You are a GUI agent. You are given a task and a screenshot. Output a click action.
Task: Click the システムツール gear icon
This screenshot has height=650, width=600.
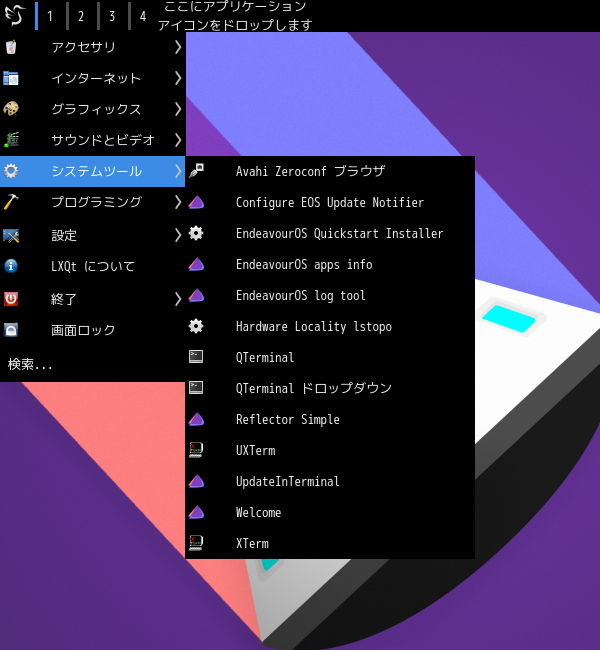point(11,171)
